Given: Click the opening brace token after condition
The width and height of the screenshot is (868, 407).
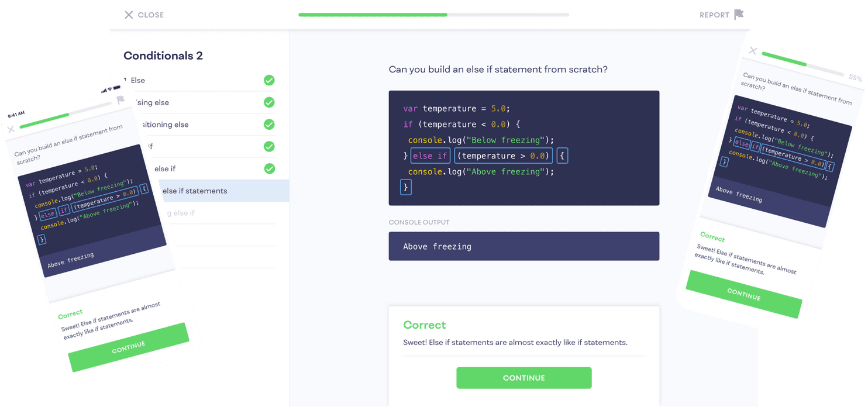Looking at the screenshot, I should coord(561,156).
